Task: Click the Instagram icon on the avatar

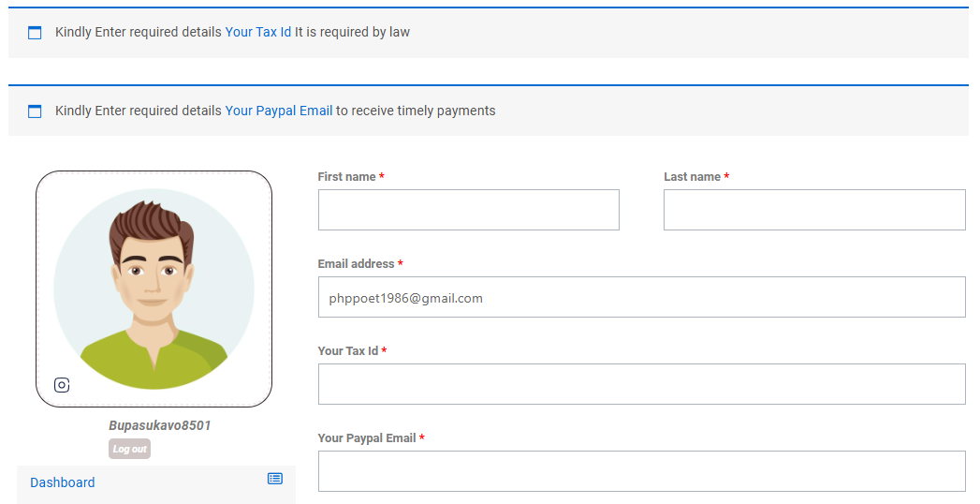Action: pos(62,385)
